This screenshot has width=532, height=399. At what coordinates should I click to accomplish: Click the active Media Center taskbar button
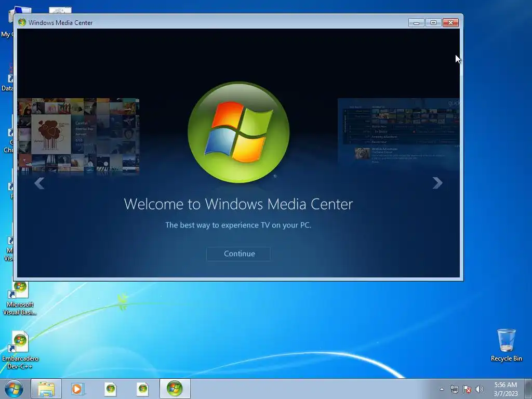click(175, 389)
